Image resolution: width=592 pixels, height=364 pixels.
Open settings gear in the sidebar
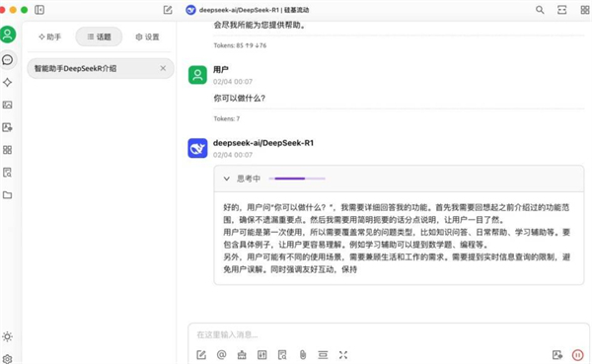click(x=7, y=359)
